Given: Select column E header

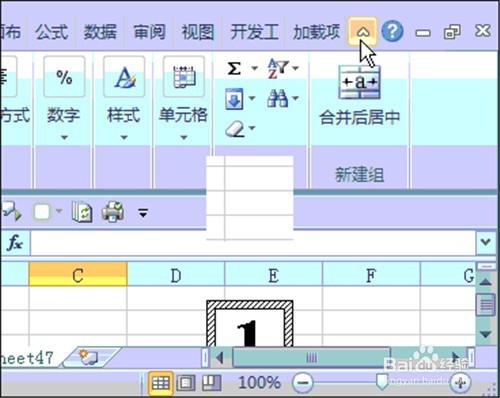Looking at the screenshot, I should tap(273, 275).
